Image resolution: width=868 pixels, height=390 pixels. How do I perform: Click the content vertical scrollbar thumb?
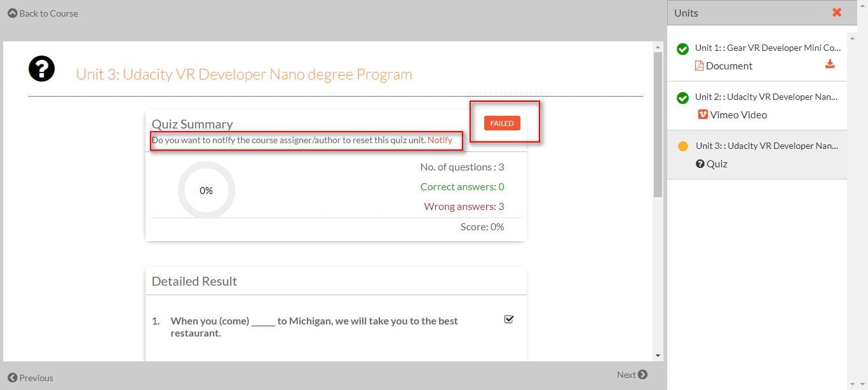click(658, 124)
